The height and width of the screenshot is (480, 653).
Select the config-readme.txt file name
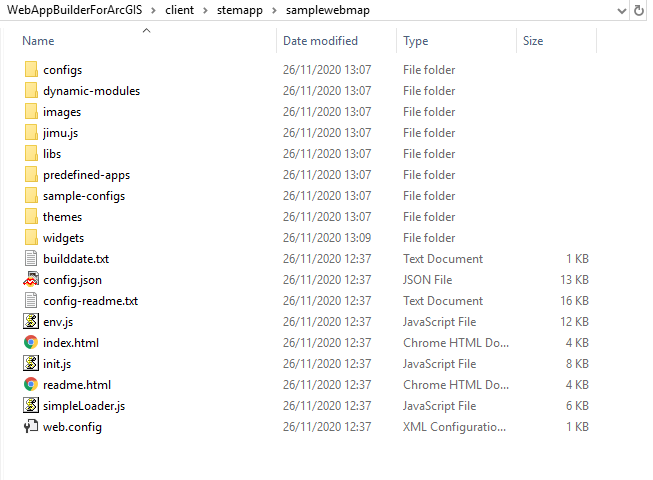(90, 301)
